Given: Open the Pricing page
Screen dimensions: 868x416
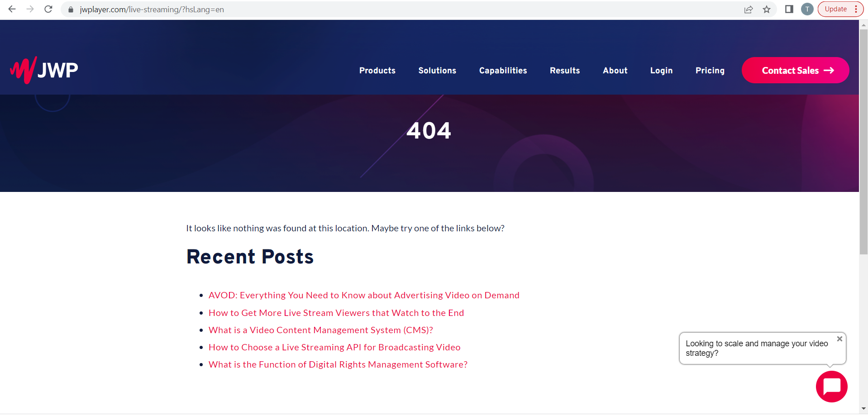Looking at the screenshot, I should tap(710, 71).
